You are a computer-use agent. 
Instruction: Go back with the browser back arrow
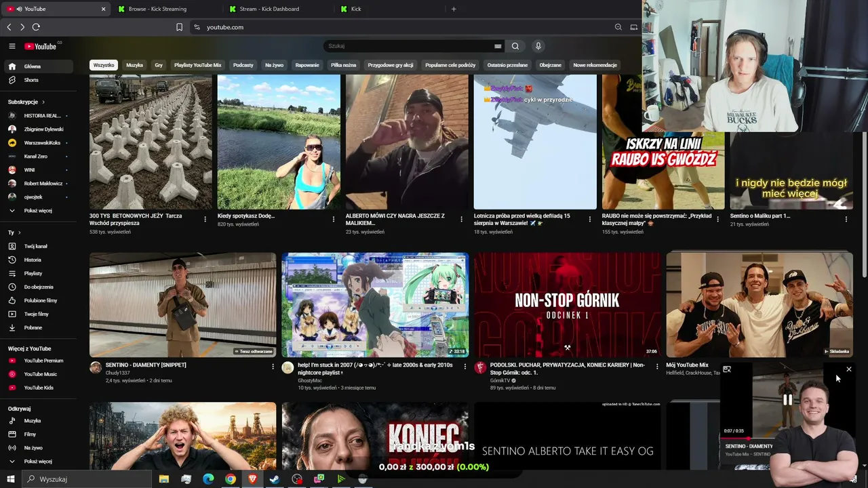tap(9, 27)
